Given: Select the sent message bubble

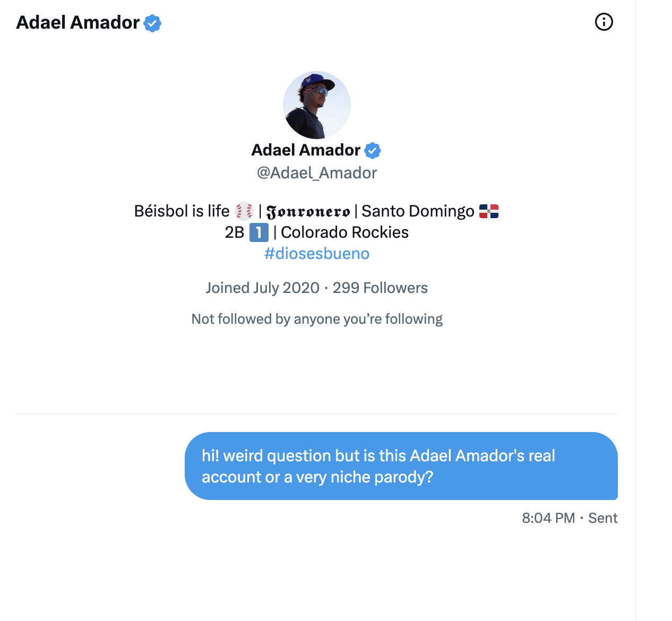Looking at the screenshot, I should 401,466.
